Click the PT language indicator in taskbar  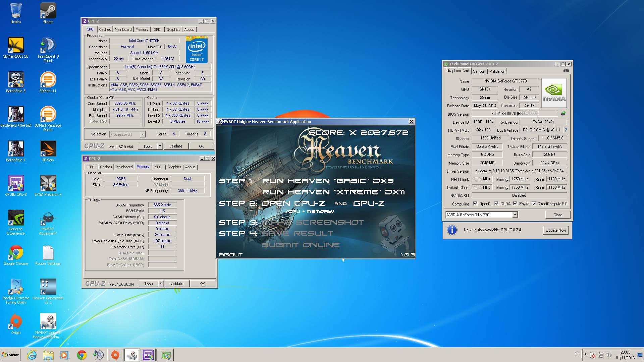coord(577,354)
